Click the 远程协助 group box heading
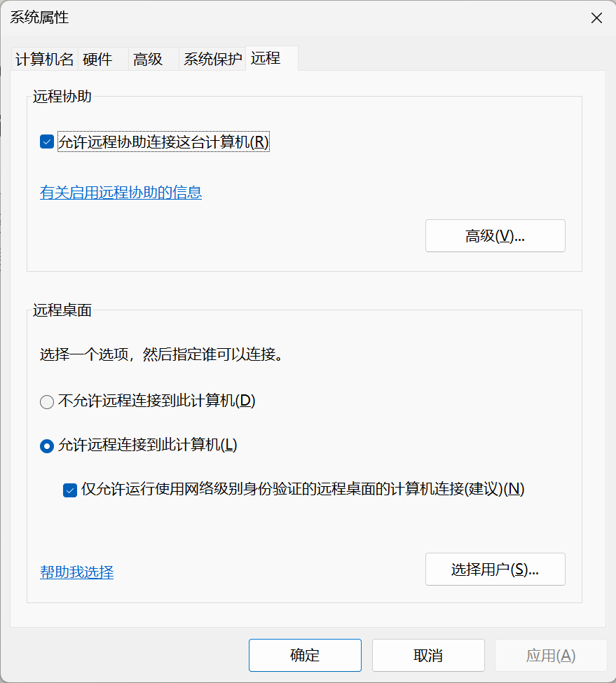 click(62, 97)
